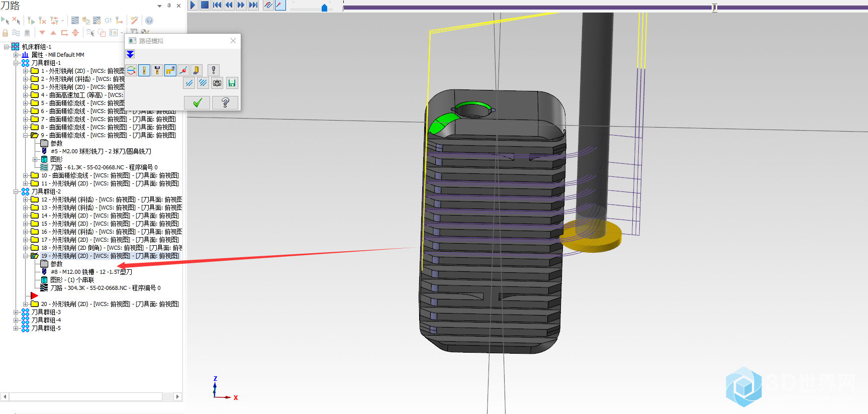Stop the toolpath simulation playback
868x414 pixels.
pos(205,5)
